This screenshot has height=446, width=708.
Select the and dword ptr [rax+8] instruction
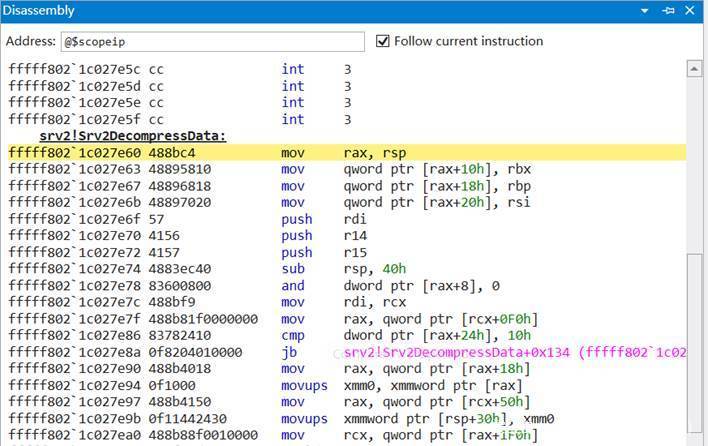[x=380, y=286]
